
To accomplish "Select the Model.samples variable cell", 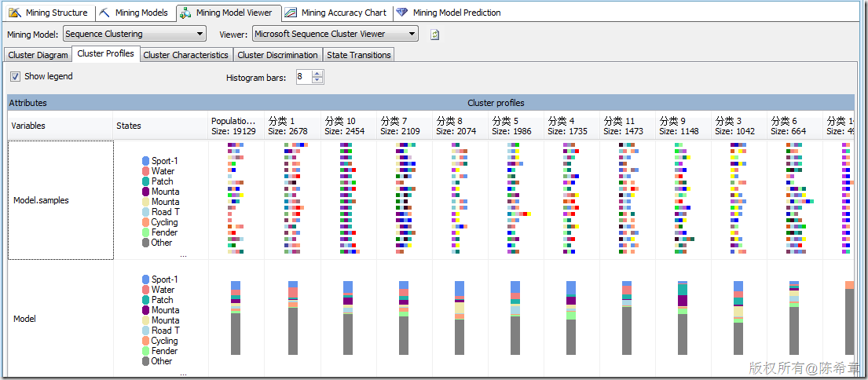I will tap(61, 200).
